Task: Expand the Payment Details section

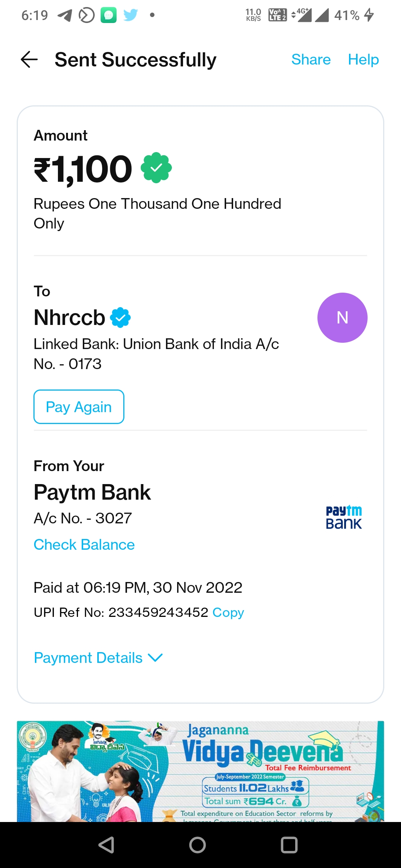Action: click(x=88, y=658)
